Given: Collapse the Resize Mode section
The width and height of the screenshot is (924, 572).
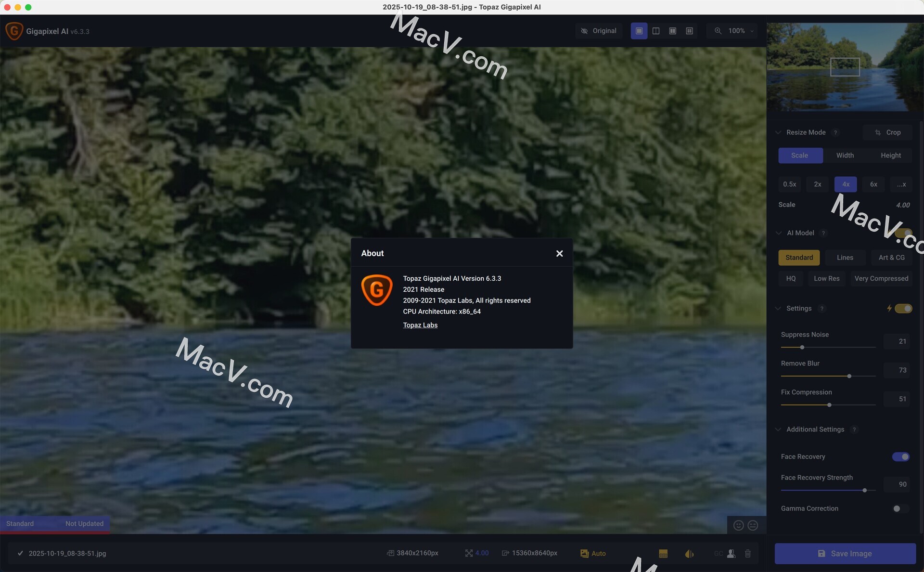Looking at the screenshot, I should click(778, 132).
